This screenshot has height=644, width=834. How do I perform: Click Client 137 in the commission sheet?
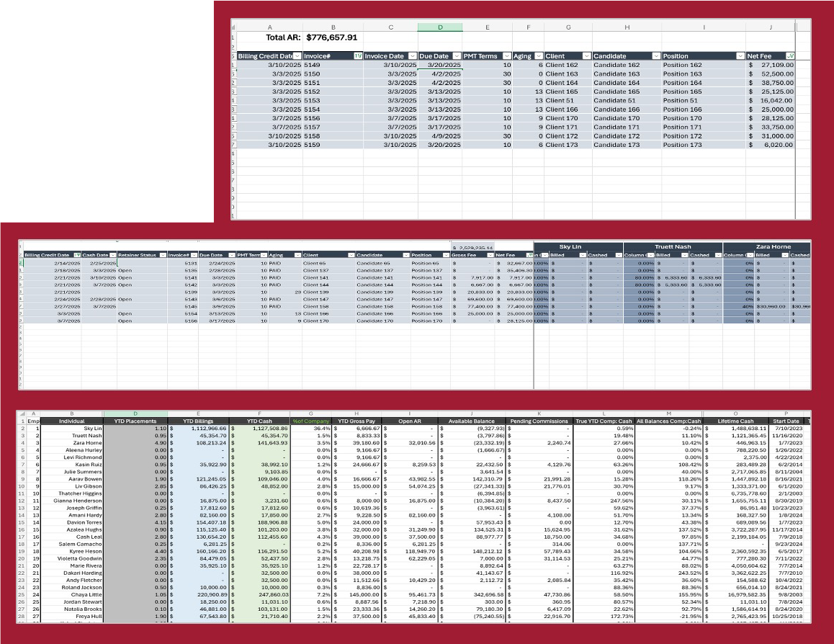click(328, 270)
